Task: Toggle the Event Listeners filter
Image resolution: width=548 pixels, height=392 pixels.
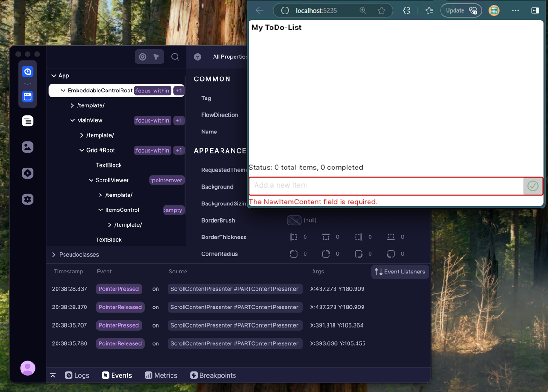Action: [400, 272]
